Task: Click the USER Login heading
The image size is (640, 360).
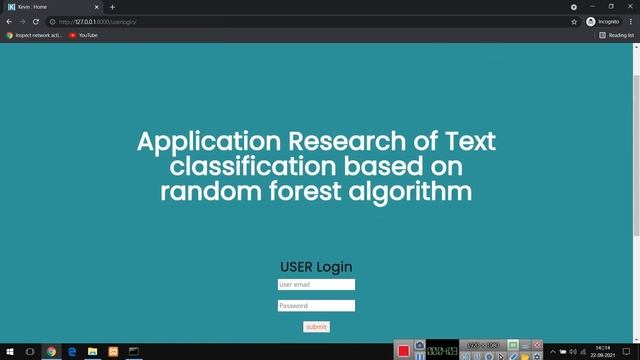Action: (316, 267)
